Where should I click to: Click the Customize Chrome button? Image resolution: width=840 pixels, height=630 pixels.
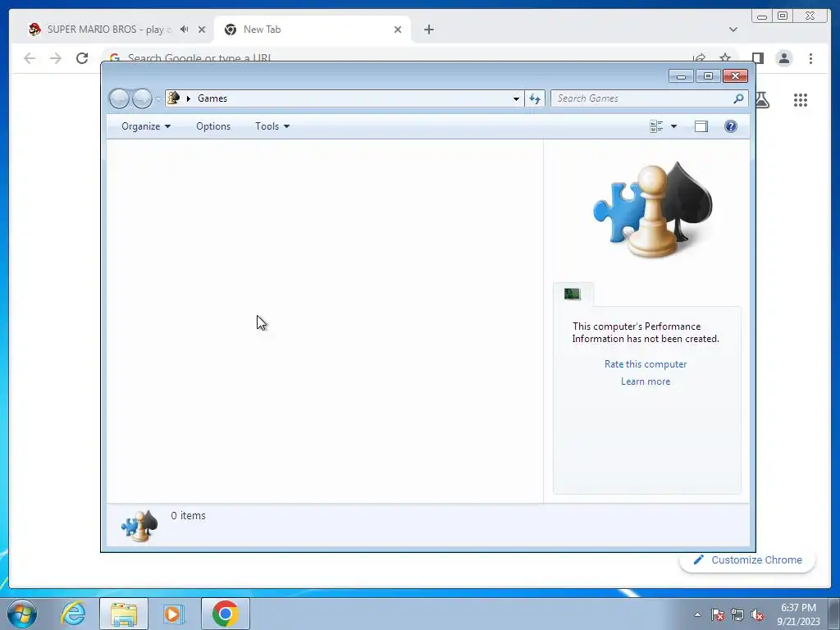pyautogui.click(x=747, y=559)
